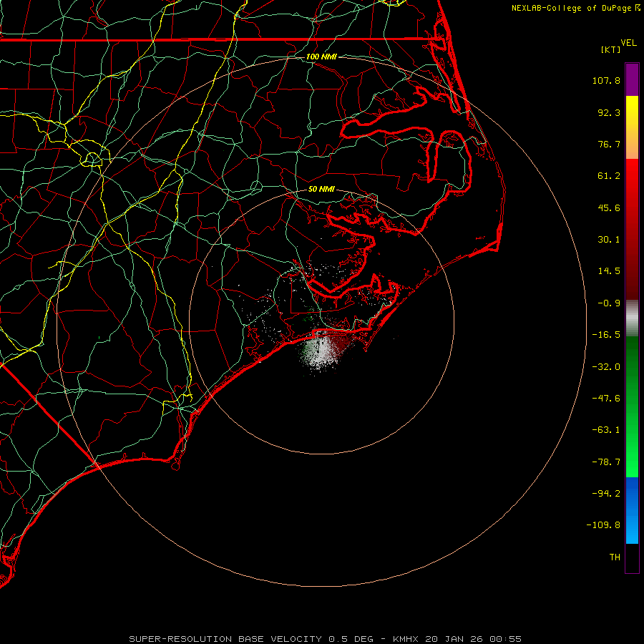Image resolution: width=644 pixels, height=644 pixels.
Task: Click the -0.9 velocity scale value
Action: click(x=609, y=303)
